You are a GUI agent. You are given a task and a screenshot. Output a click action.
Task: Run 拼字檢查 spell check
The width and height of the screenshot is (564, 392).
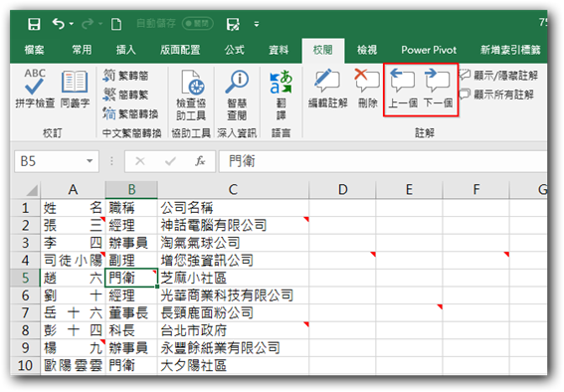35,89
